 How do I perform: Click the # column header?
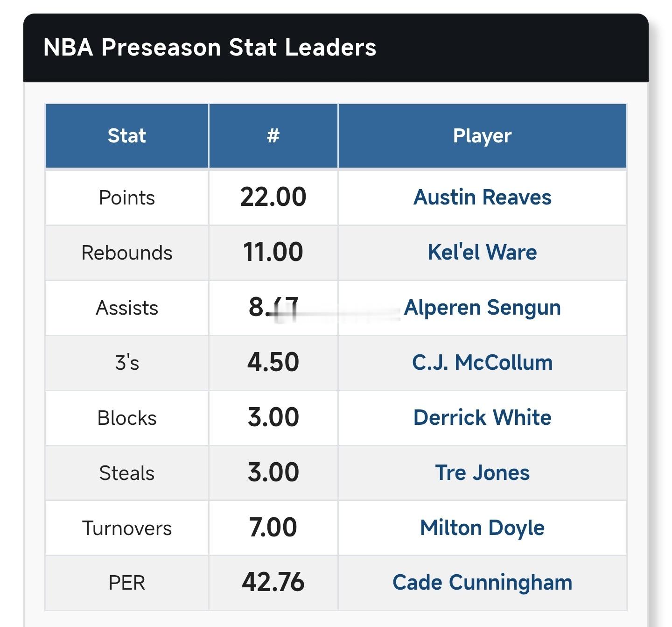[273, 136]
